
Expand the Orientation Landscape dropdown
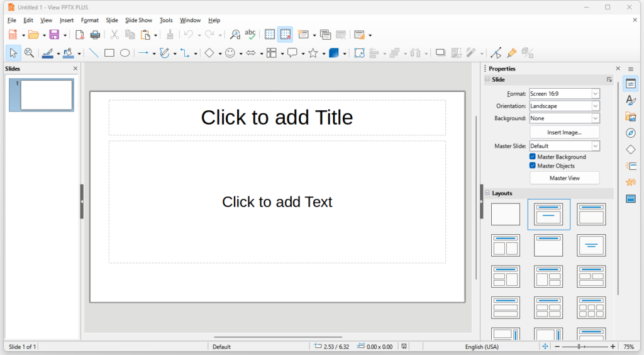pos(564,106)
